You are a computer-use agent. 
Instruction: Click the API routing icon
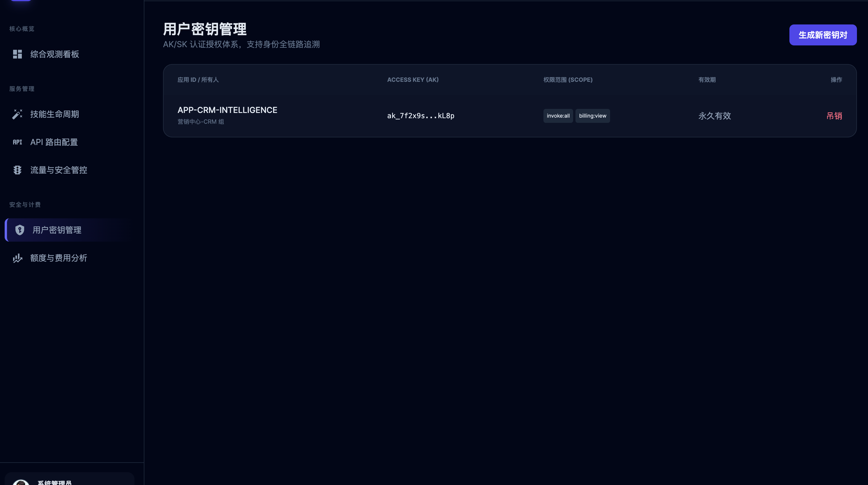[17, 142]
